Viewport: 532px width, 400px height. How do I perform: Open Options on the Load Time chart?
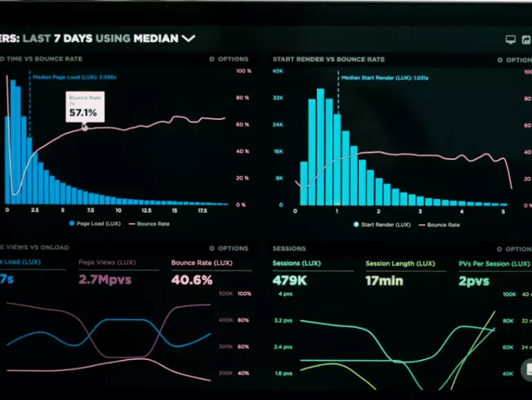pos(229,60)
